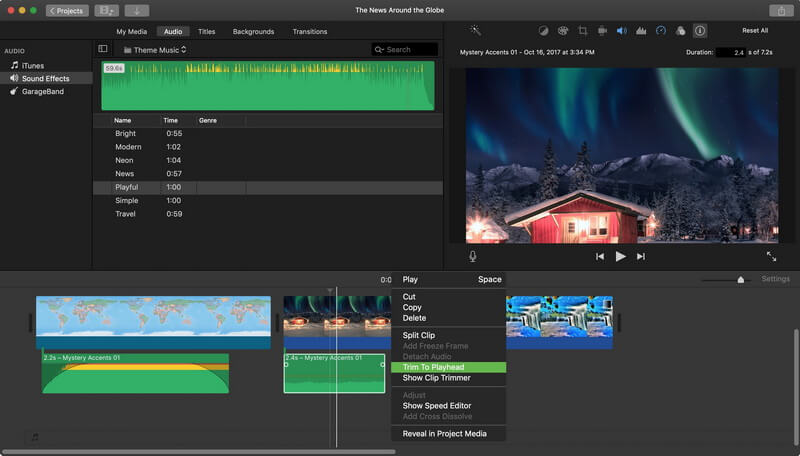Image resolution: width=800 pixels, height=456 pixels.
Task: Open the noise reduction equalizer icon
Action: 640,31
